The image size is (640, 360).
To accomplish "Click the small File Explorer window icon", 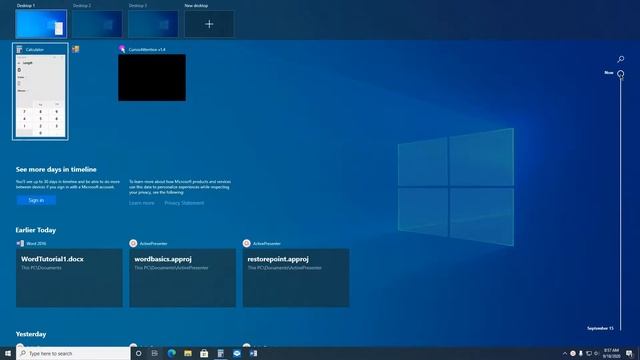I will pyautogui.click(x=76, y=49).
